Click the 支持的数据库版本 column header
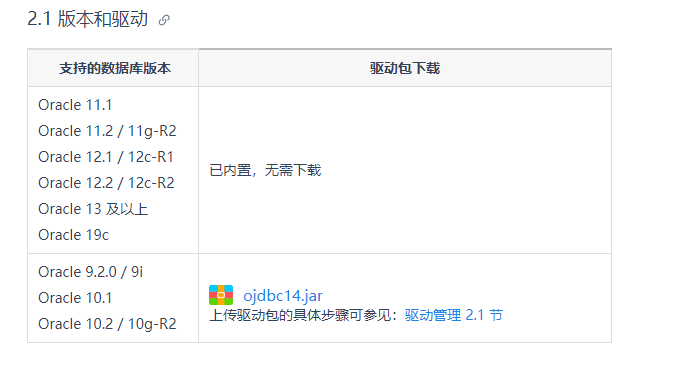 [x=115, y=68]
